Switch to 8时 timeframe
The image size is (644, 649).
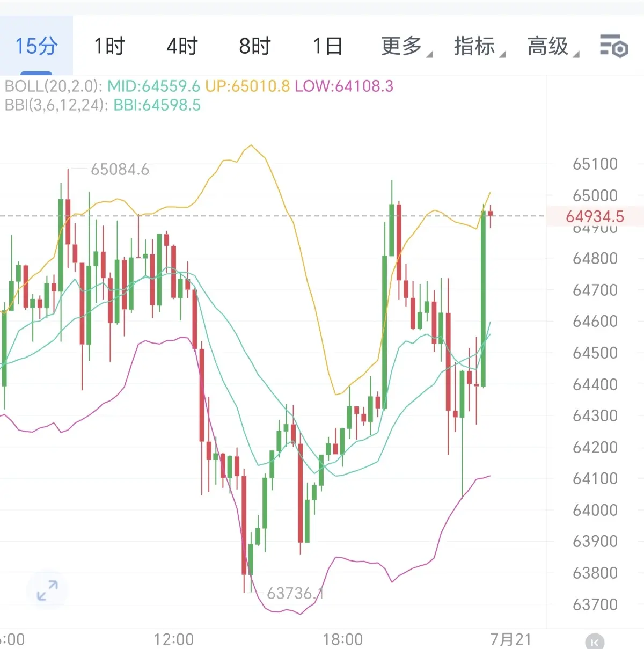point(255,46)
